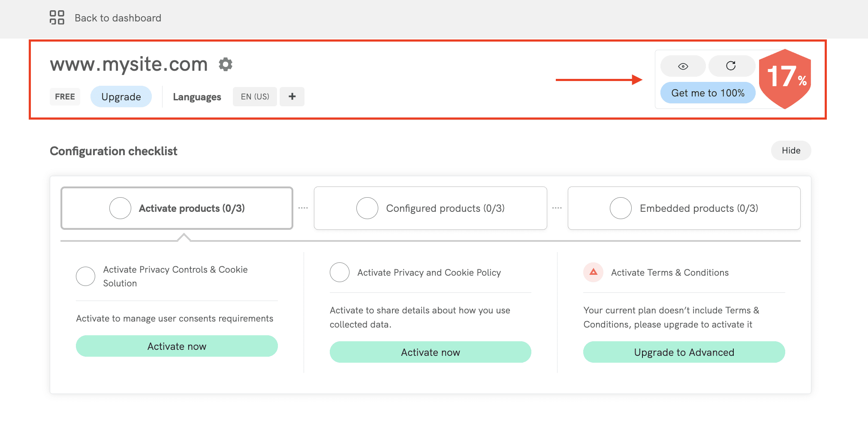Screen dimensions: 868x421
Task: Mark the Activate products (0/3) circle
Action: click(121, 208)
